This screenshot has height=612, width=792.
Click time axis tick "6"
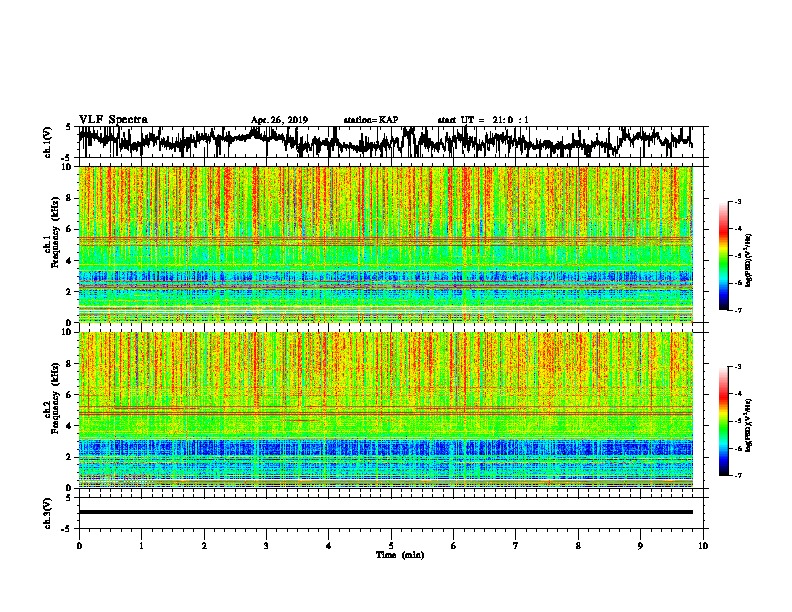453,546
